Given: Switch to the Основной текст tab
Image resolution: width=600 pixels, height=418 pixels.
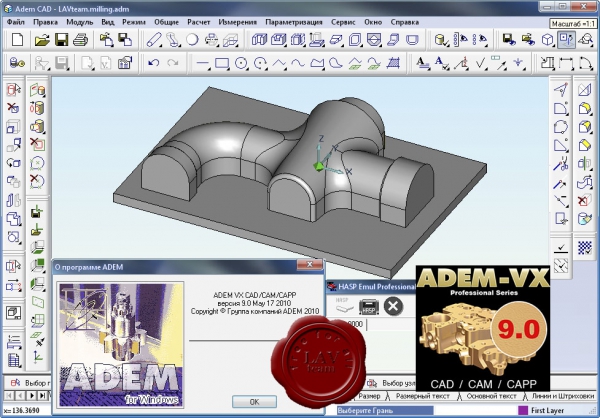Looking at the screenshot, I should tap(491, 396).
